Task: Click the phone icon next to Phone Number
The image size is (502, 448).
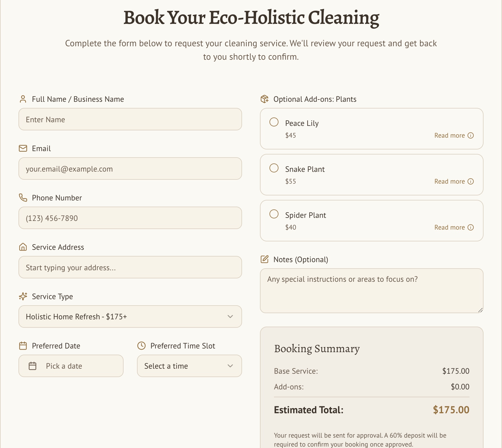Action: (x=23, y=198)
